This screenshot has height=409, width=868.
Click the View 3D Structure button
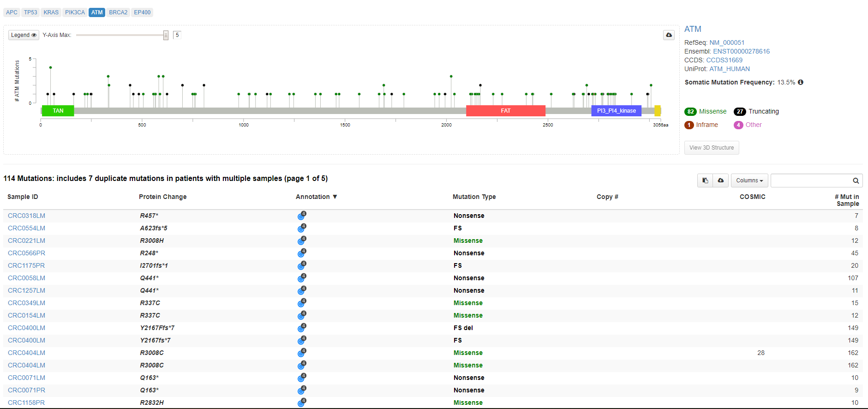(712, 148)
